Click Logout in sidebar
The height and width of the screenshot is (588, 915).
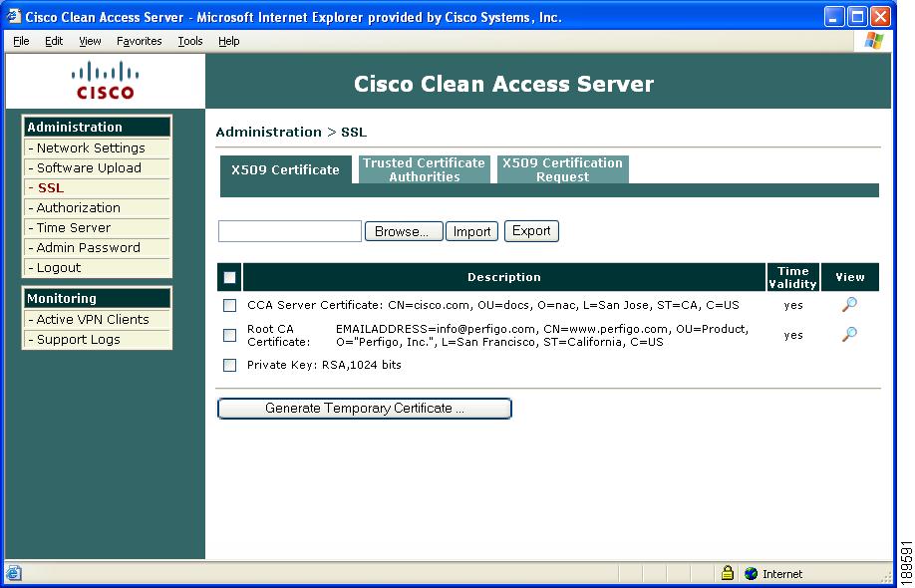click(97, 268)
